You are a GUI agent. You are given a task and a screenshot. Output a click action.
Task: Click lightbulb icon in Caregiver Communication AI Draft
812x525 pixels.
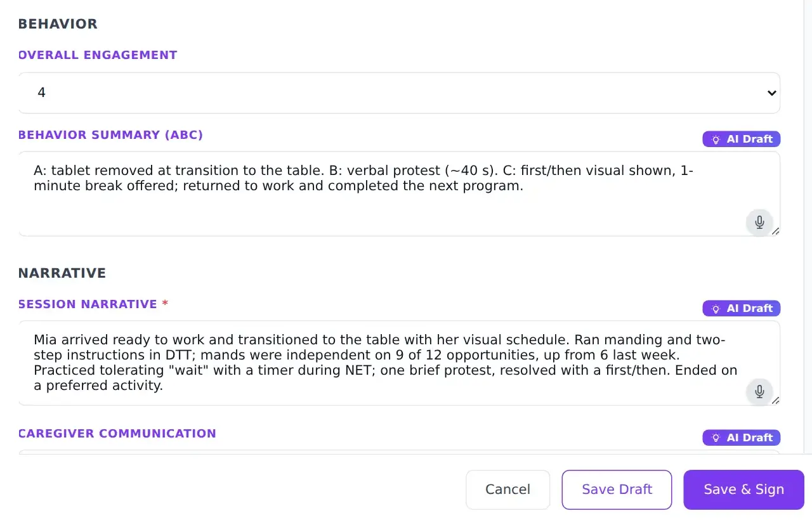pos(716,438)
